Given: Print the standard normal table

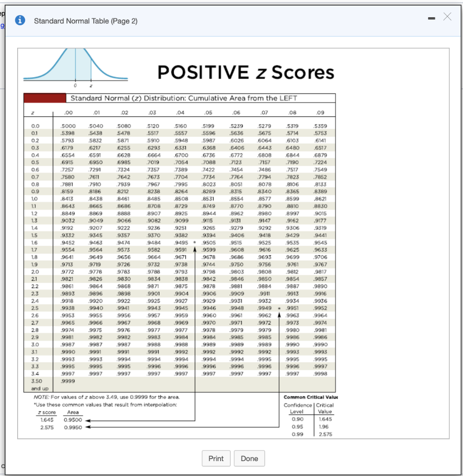Looking at the screenshot, I should (x=216, y=458).
